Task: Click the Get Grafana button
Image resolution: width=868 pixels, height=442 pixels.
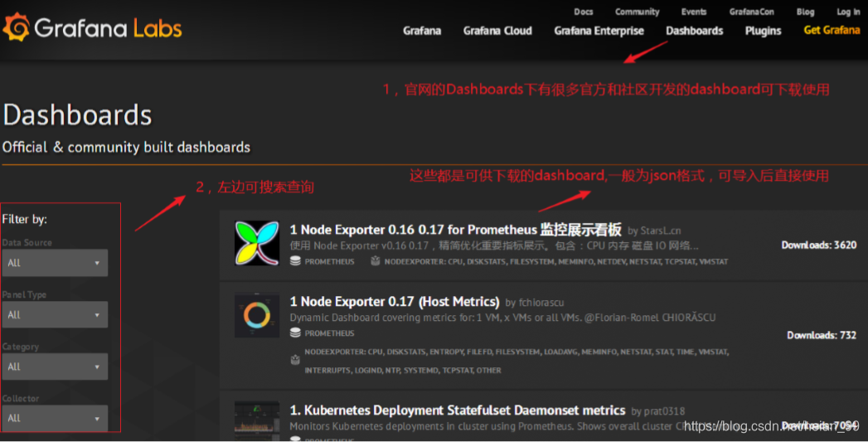Action: click(832, 31)
